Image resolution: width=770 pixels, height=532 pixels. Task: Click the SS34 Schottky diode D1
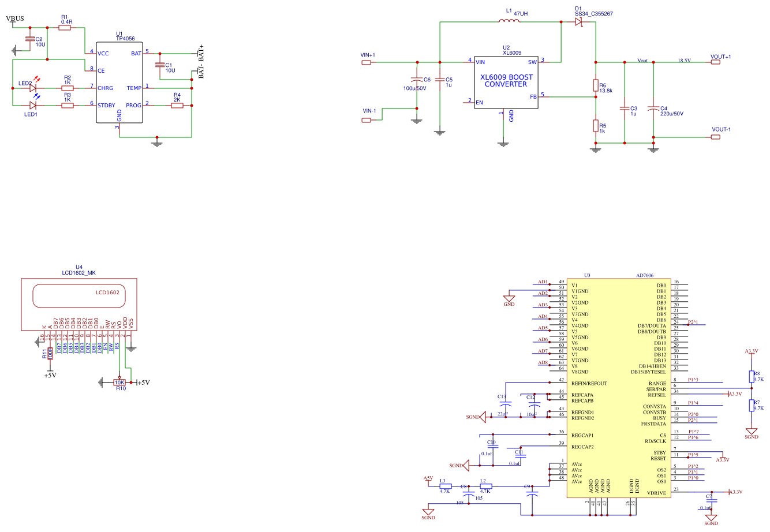pyautogui.click(x=579, y=22)
